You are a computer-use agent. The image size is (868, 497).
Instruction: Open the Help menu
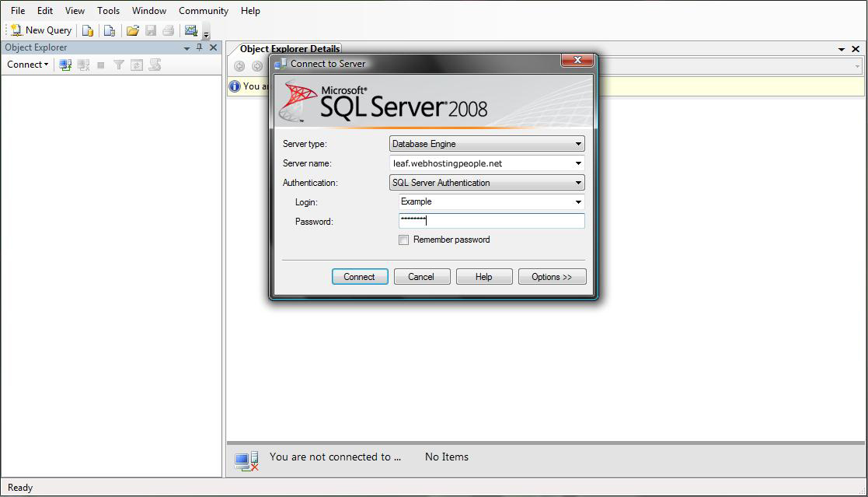click(x=250, y=11)
